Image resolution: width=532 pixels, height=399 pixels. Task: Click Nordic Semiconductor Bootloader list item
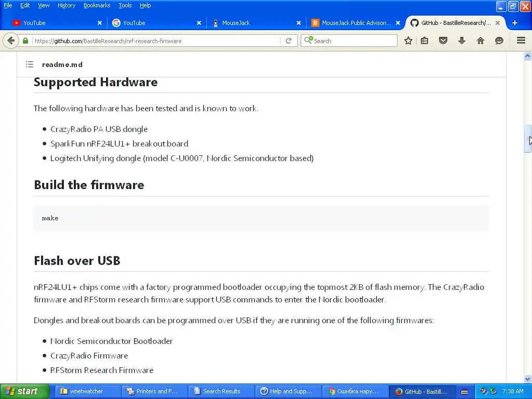[x=111, y=341]
